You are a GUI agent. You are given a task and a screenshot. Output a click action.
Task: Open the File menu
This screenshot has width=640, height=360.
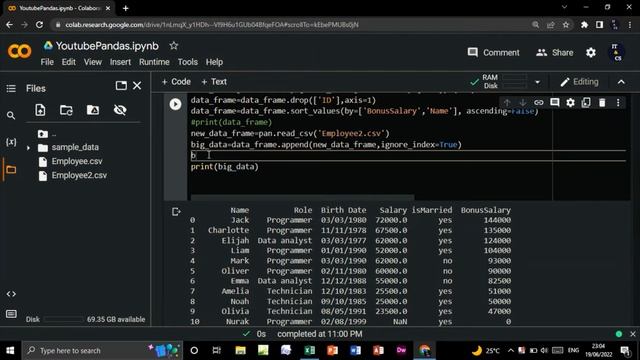pyautogui.click(x=47, y=62)
